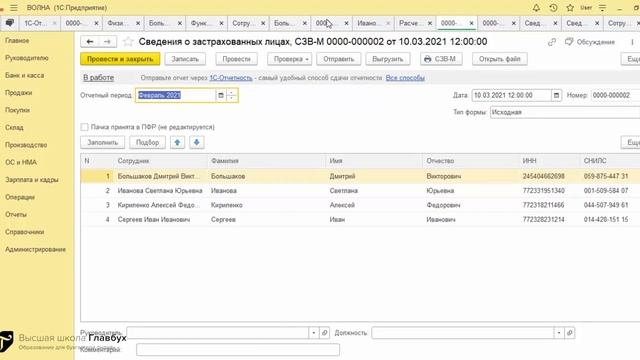Click the Выгрузить button
The width and height of the screenshot is (640, 360).
[388, 59]
